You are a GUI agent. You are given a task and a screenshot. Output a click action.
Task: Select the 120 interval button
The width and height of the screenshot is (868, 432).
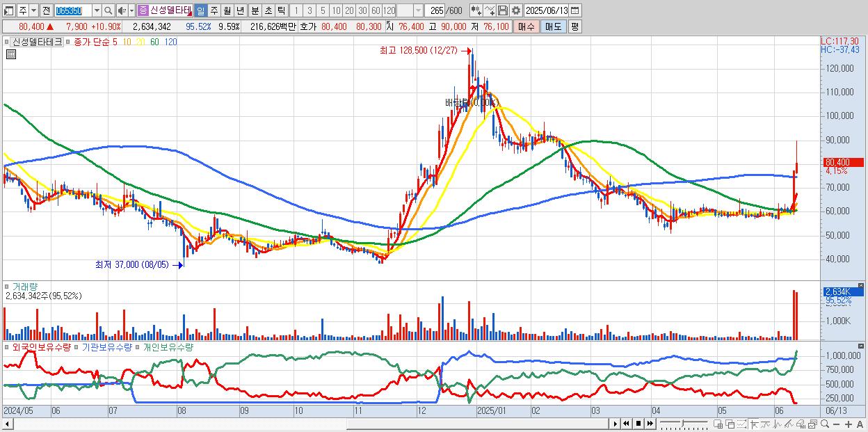389,10
